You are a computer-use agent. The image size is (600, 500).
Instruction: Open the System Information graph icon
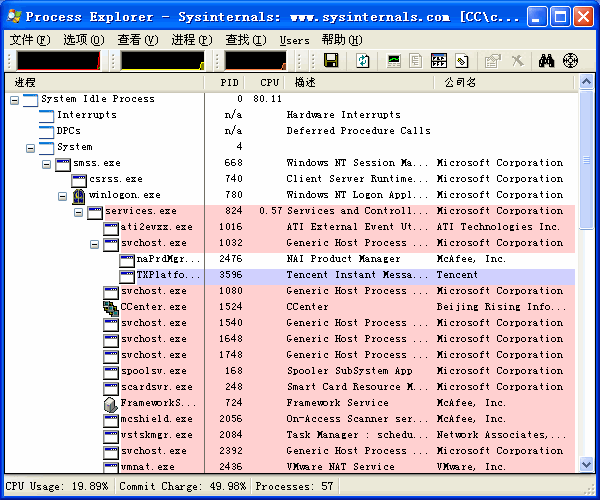(393, 60)
